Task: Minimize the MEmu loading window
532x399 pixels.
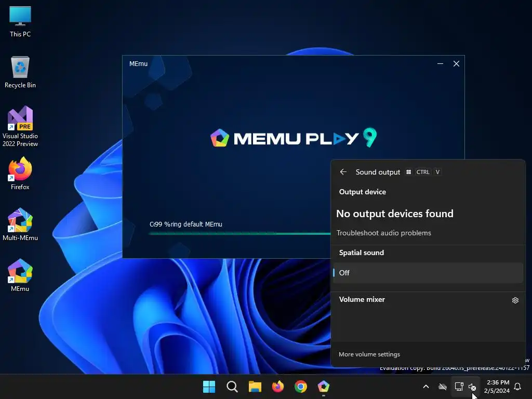Action: click(x=441, y=64)
